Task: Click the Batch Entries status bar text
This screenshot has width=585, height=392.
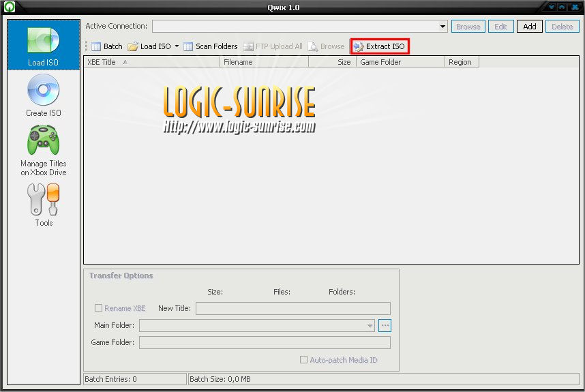Action: 111,379
